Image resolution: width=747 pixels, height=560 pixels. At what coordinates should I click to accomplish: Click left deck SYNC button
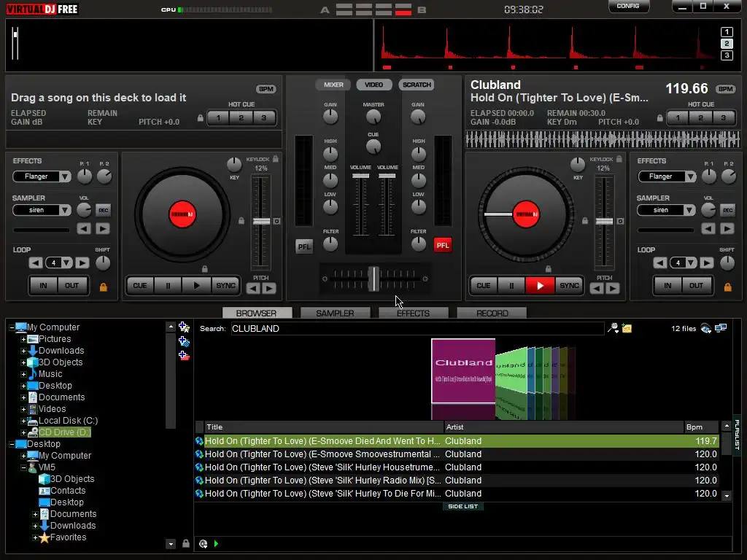(x=225, y=286)
